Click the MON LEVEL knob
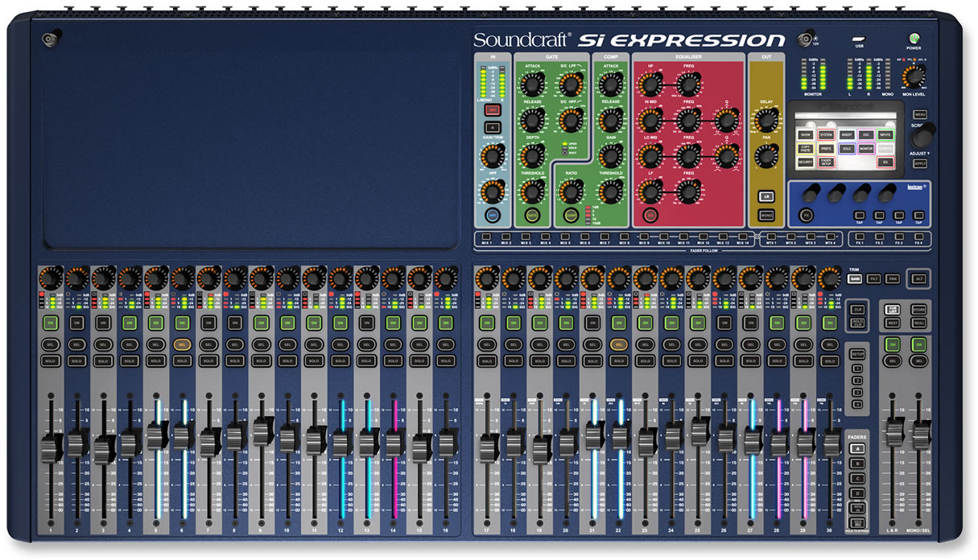Screen dimensions: 978x560 click(x=912, y=76)
